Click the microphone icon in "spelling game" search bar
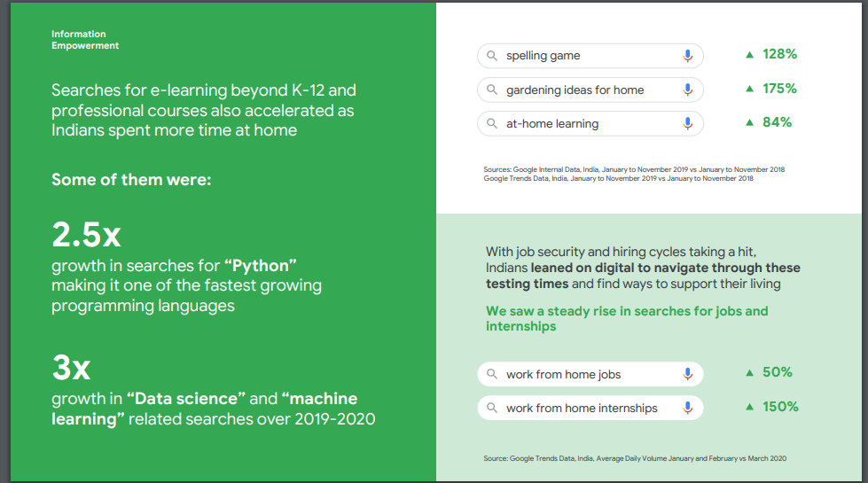Viewport: 868px width, 483px height. 687,56
